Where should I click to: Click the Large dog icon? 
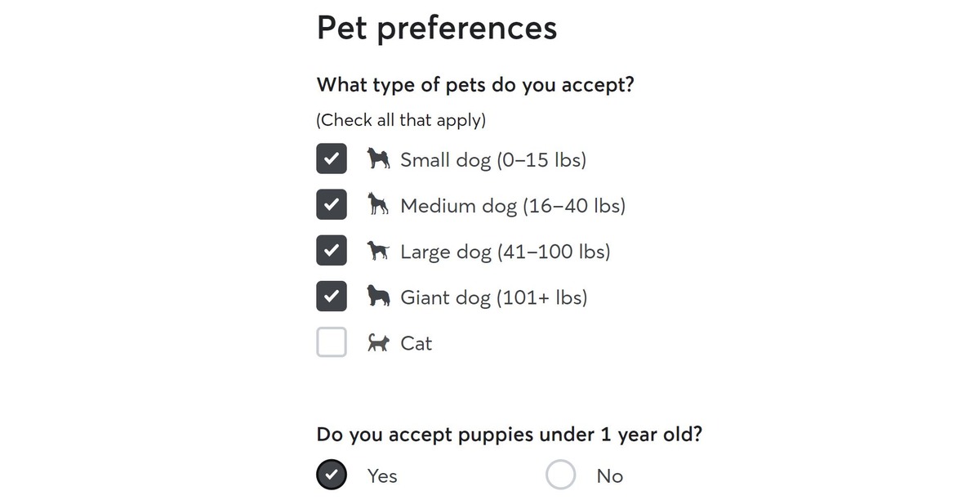378,251
